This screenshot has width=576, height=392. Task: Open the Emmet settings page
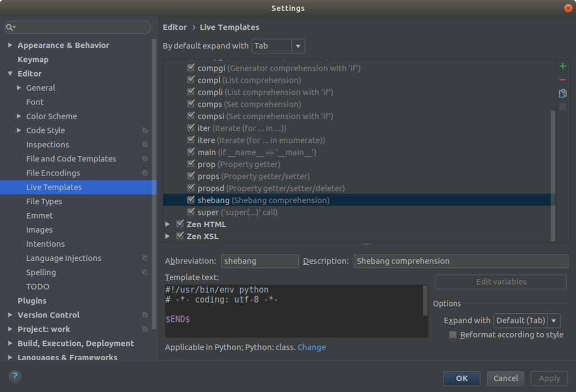39,215
